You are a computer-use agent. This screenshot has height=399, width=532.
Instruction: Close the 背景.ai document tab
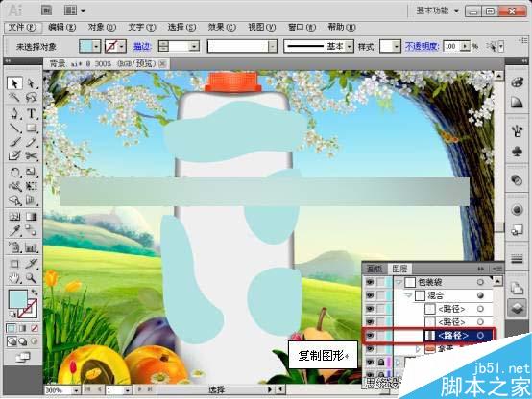tap(163, 63)
